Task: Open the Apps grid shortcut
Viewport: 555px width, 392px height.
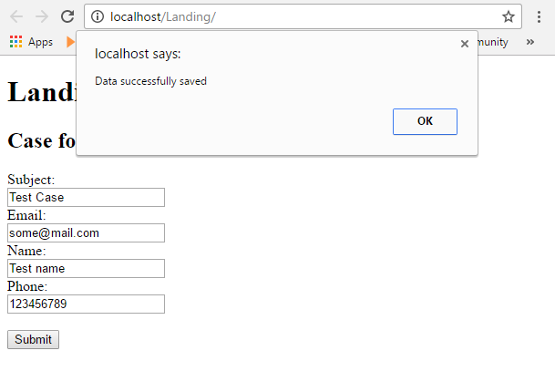Action: click(15, 42)
